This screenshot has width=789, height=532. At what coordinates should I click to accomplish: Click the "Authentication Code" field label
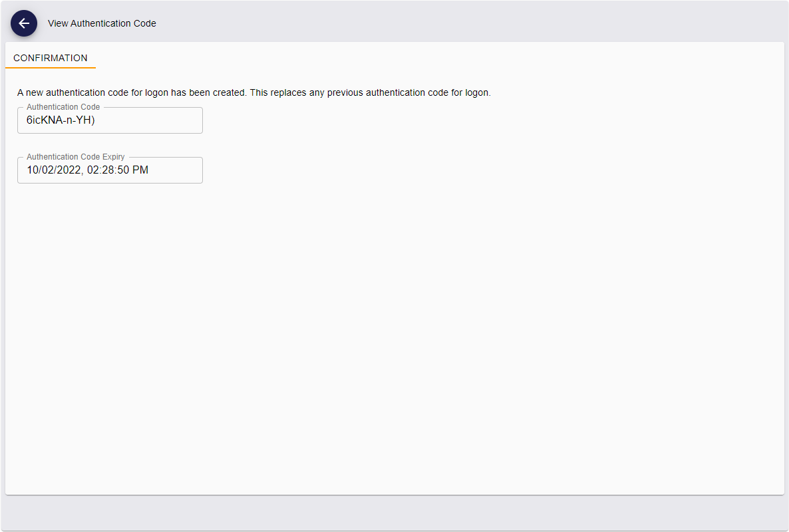[x=63, y=107]
